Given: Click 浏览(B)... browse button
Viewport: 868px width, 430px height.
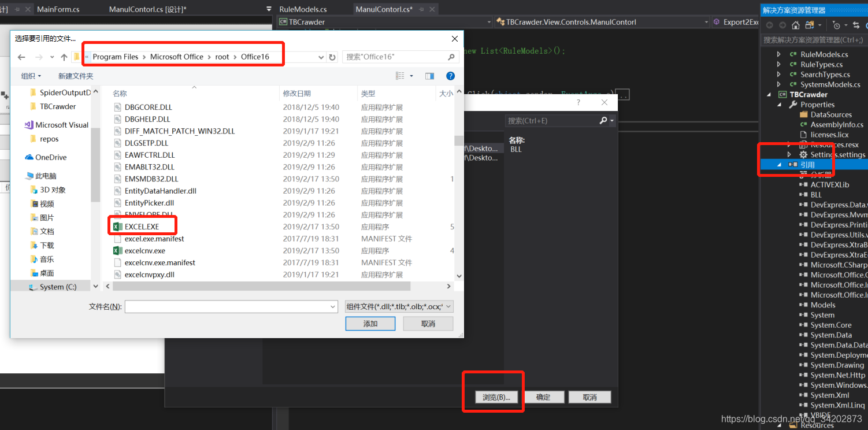Looking at the screenshot, I should 496,397.
